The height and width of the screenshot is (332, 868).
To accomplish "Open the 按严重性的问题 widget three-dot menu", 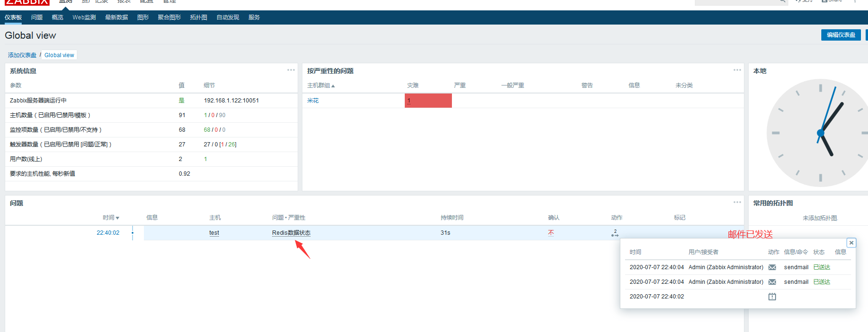I will pyautogui.click(x=737, y=70).
